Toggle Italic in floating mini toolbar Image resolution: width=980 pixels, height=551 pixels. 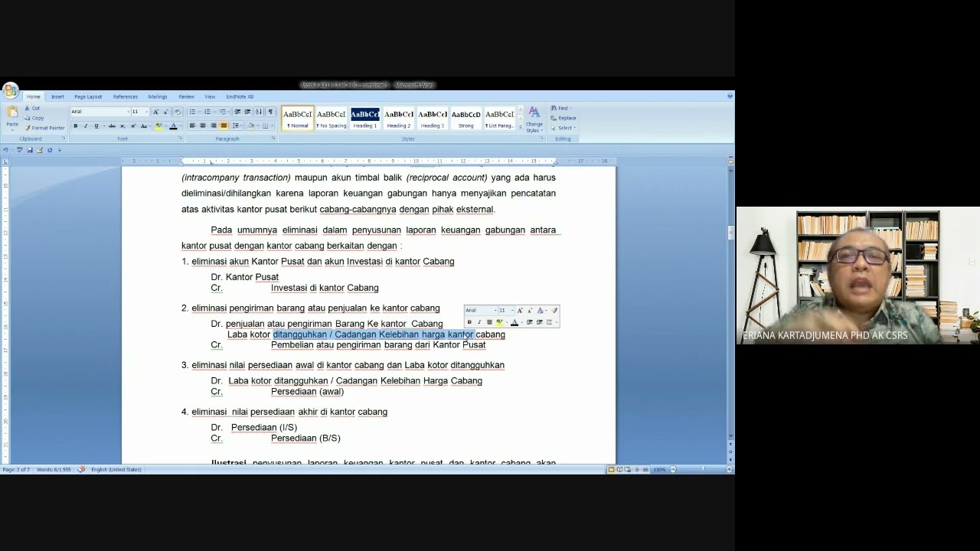[479, 322]
